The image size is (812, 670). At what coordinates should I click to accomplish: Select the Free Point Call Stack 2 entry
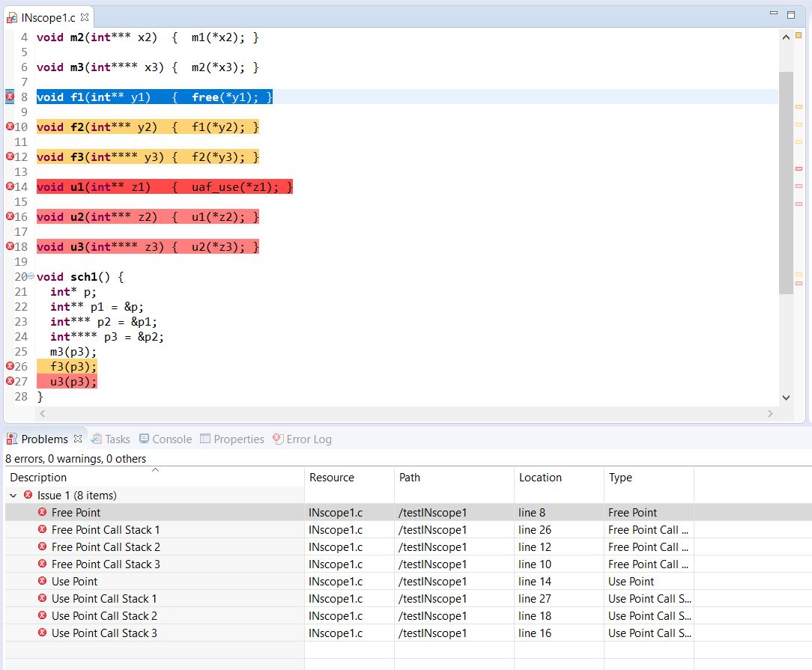click(106, 546)
